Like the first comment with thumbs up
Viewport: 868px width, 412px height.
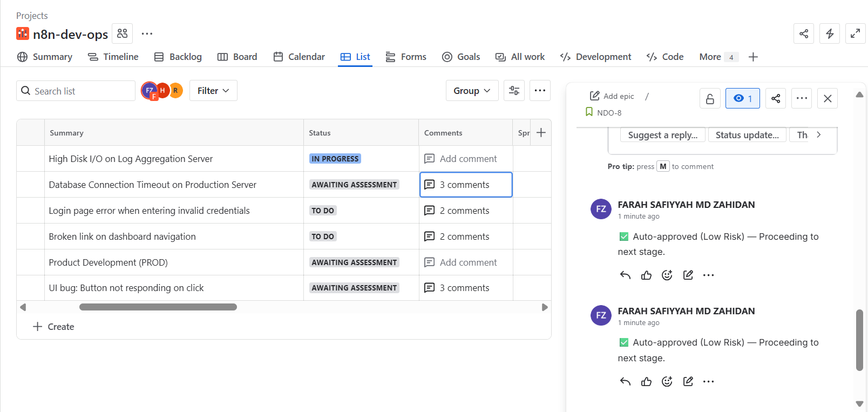pyautogui.click(x=646, y=275)
